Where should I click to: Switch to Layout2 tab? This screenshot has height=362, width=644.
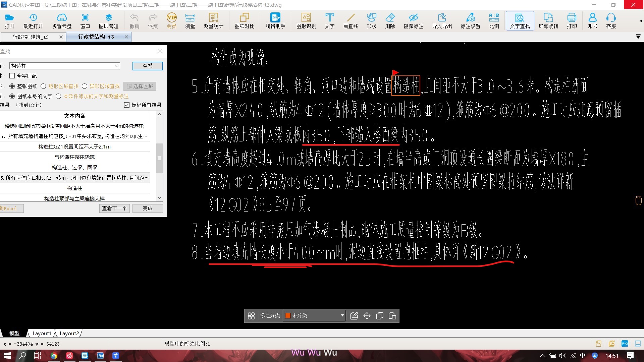(69, 333)
